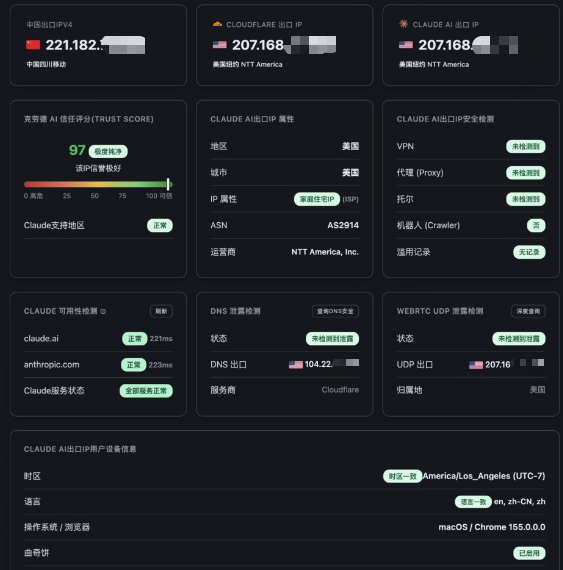Open the 查询DNS安全 button
The image size is (563, 570).
[335, 311]
